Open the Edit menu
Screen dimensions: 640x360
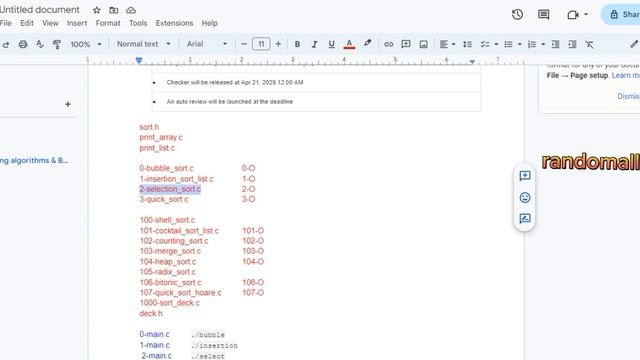pyautogui.click(x=27, y=23)
